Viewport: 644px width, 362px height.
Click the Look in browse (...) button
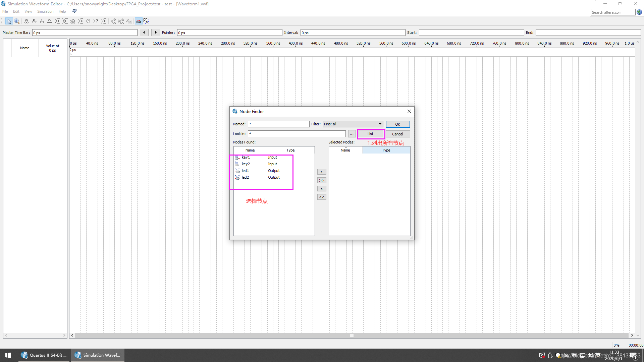coord(352,134)
